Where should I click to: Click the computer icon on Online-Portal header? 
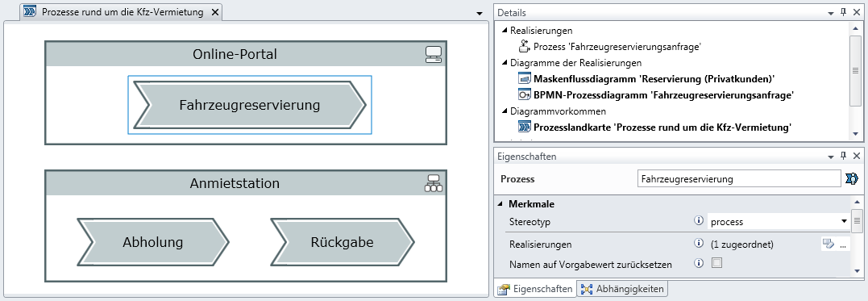[433, 54]
